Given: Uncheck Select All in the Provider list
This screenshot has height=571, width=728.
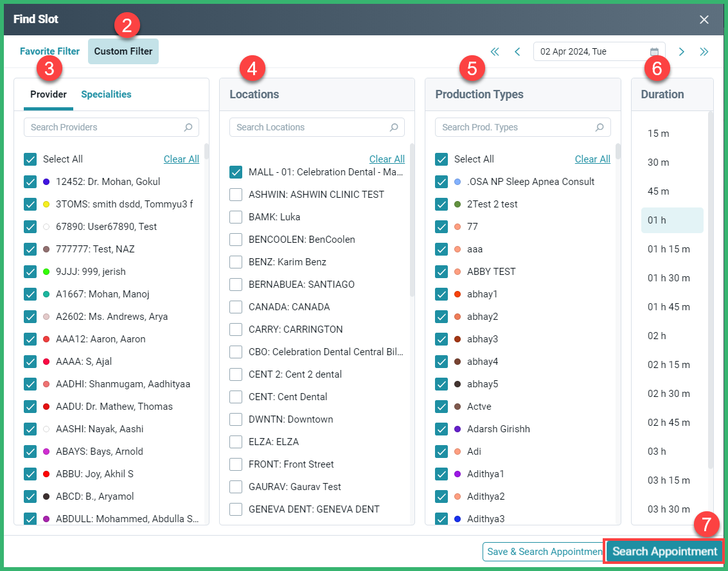Looking at the screenshot, I should pyautogui.click(x=30, y=159).
